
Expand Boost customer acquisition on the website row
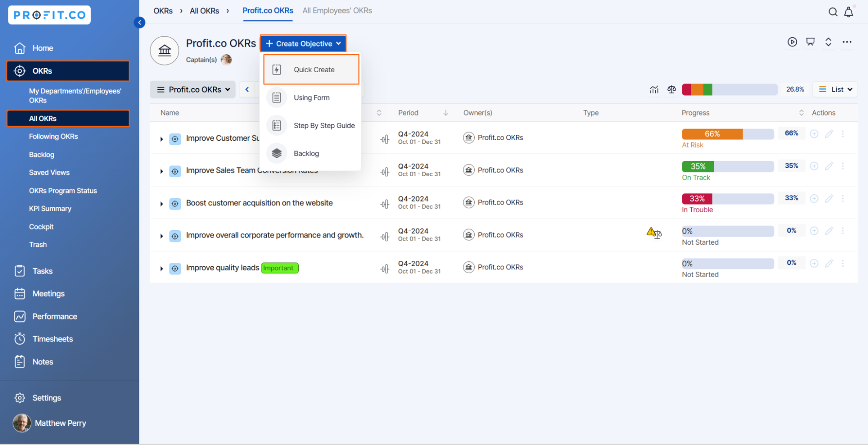tap(162, 204)
